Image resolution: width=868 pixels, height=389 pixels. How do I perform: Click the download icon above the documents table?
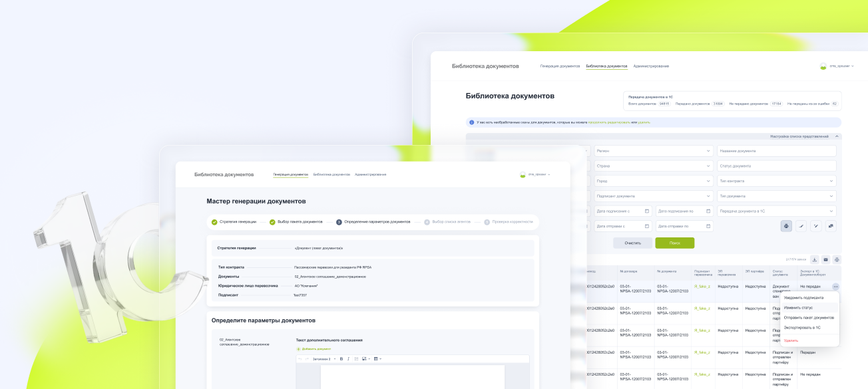[815, 259]
